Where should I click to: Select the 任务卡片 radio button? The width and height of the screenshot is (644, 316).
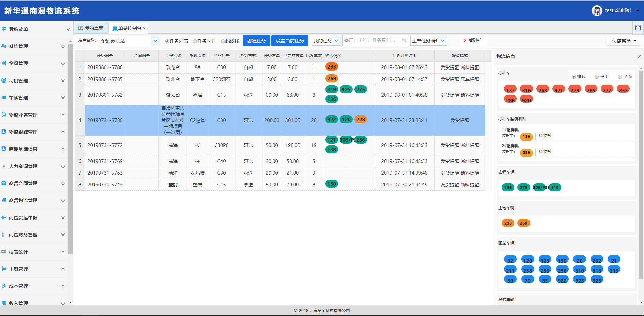[195, 41]
